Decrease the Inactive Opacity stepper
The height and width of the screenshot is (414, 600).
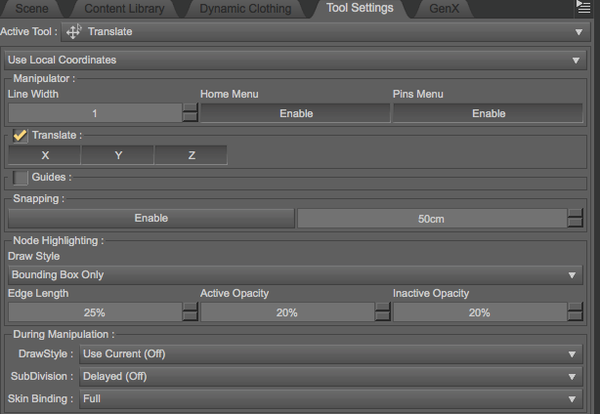pyautogui.click(x=575, y=317)
